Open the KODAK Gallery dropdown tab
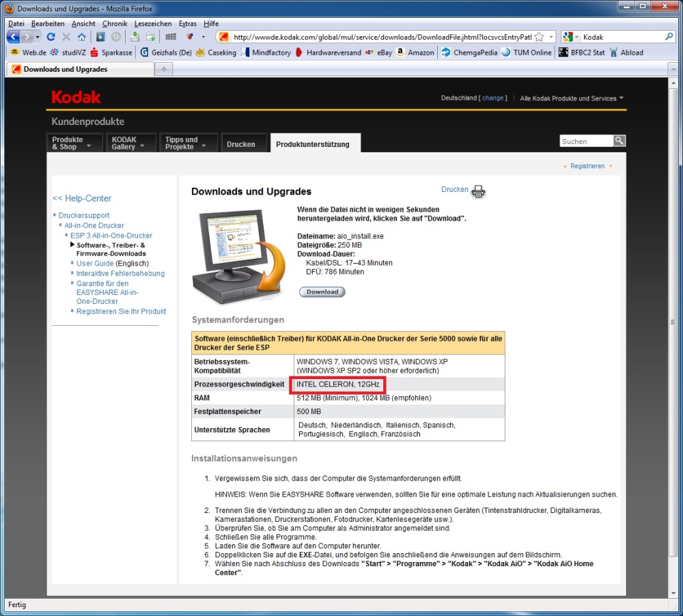The image size is (683, 616). [131, 143]
